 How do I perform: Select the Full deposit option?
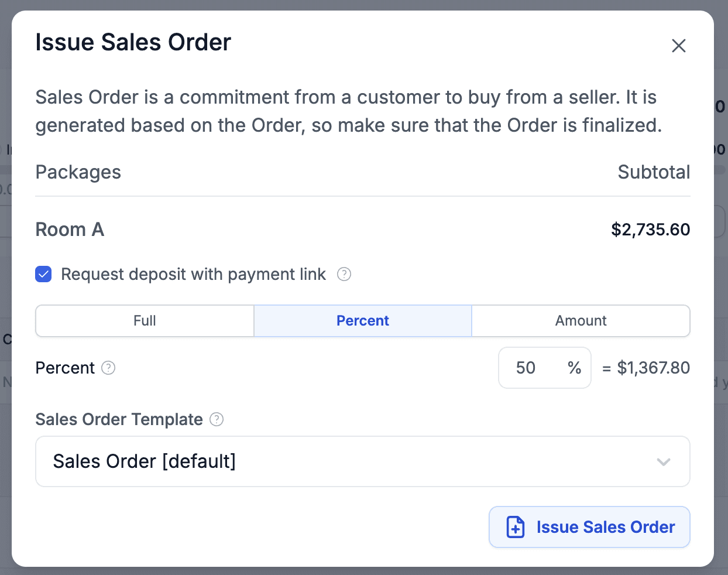(x=145, y=321)
